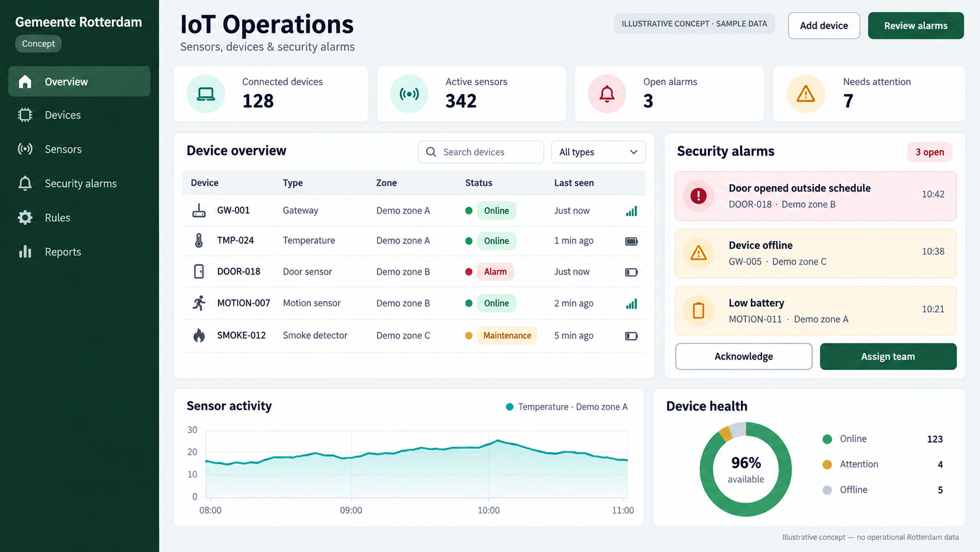Image resolution: width=980 pixels, height=552 pixels.
Task: Click the door icon next to DOOR-018
Action: [x=199, y=272]
